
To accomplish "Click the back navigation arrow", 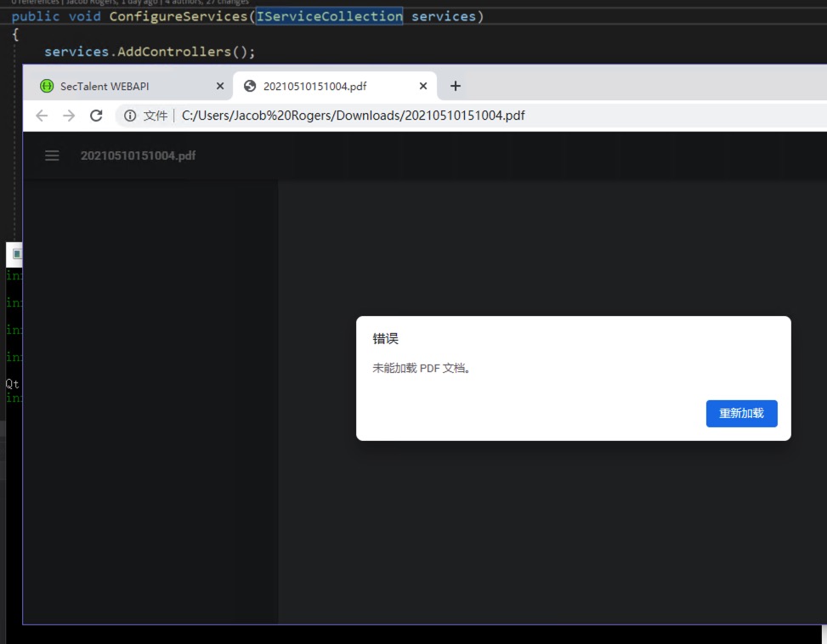I will [41, 115].
